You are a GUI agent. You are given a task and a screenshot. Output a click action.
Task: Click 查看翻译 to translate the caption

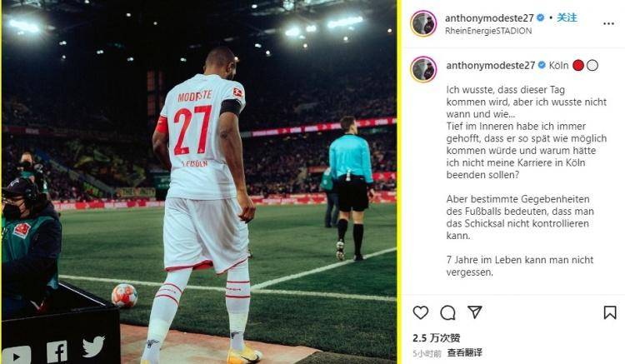(464, 352)
